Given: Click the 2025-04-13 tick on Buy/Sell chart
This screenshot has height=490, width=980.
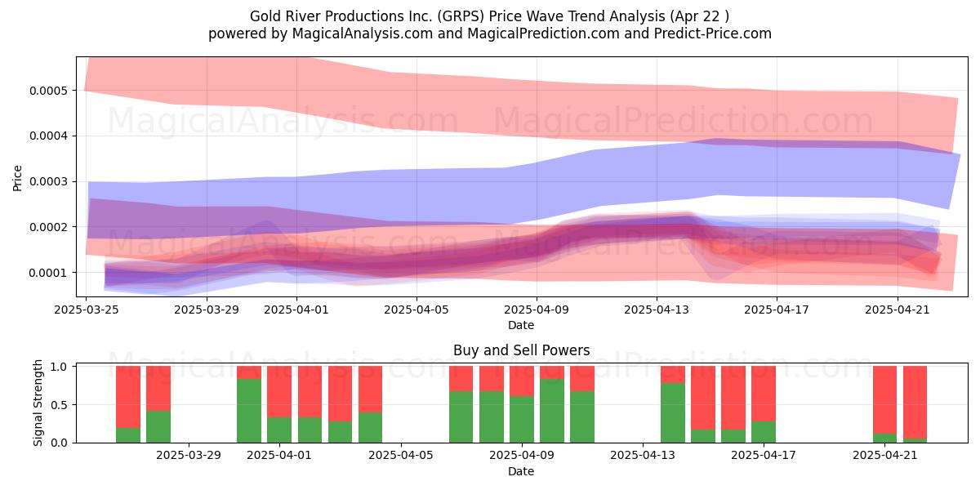Looking at the screenshot, I should pos(643,456).
